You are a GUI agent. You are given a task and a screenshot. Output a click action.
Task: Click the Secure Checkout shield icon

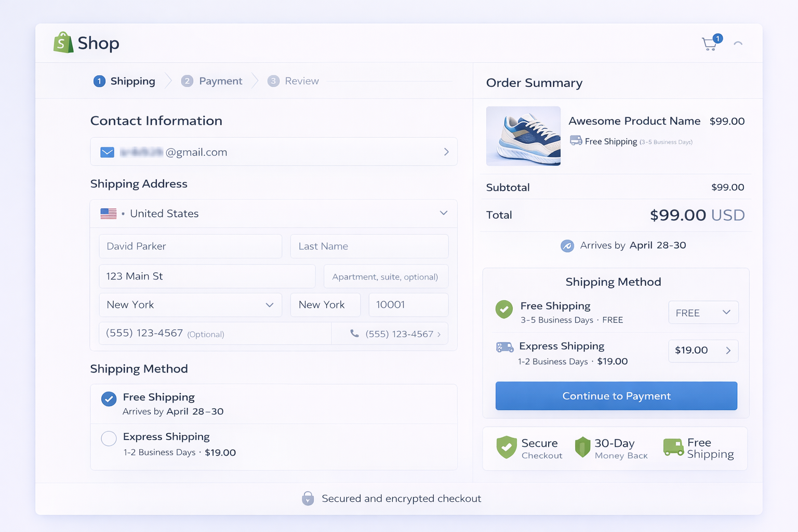(x=507, y=447)
